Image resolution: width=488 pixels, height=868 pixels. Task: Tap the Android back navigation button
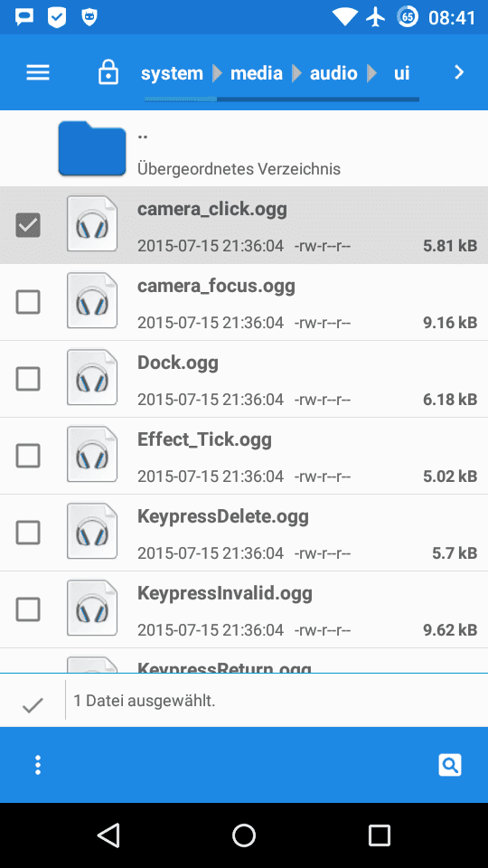click(108, 835)
